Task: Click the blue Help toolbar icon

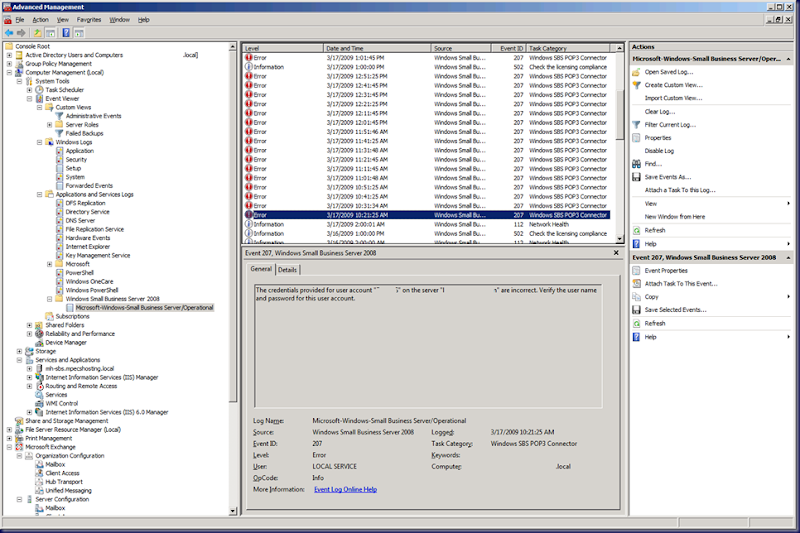Action: pos(65,32)
